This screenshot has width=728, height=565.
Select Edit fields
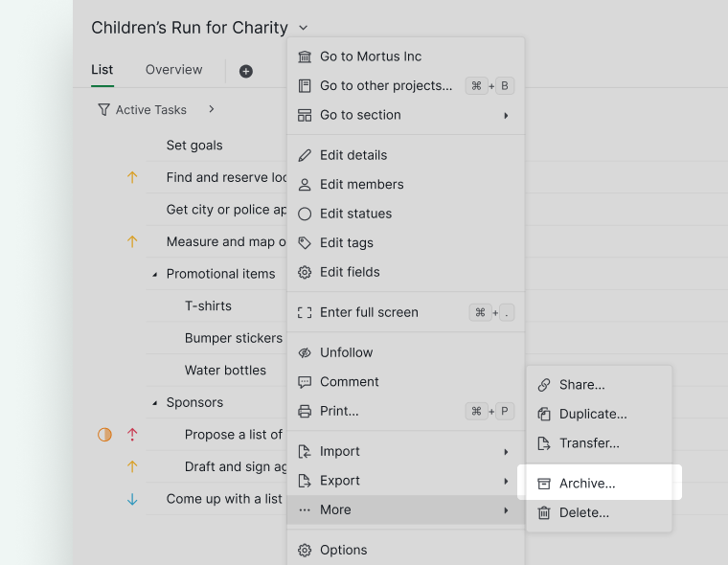click(406, 273)
